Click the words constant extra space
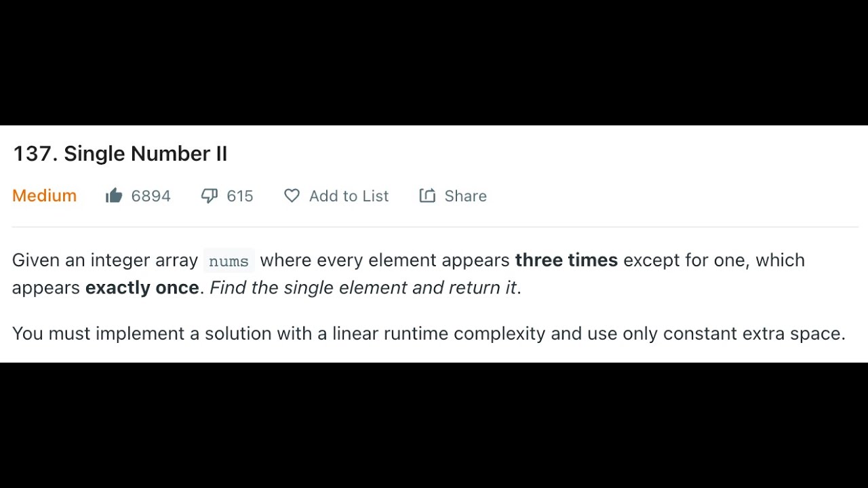 (751, 333)
